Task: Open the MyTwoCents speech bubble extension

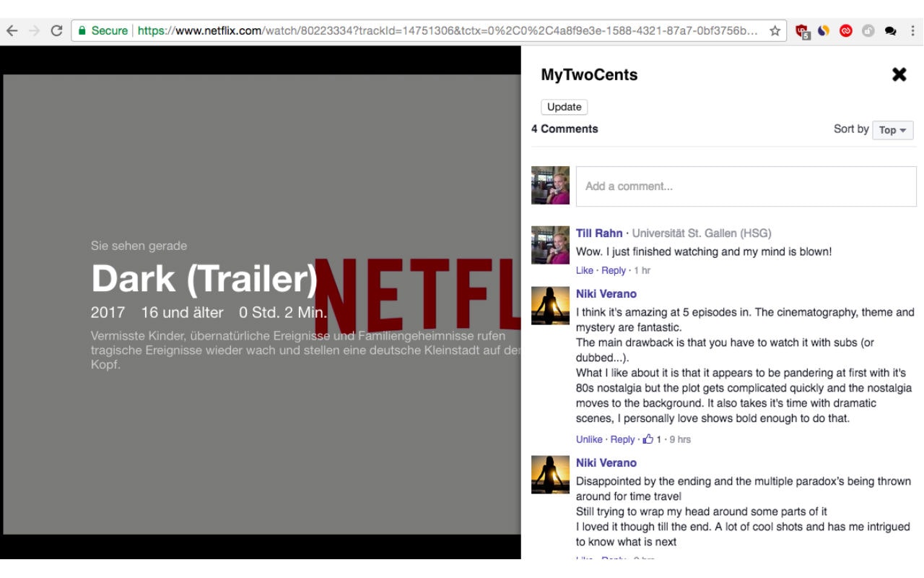Action: [x=891, y=31]
